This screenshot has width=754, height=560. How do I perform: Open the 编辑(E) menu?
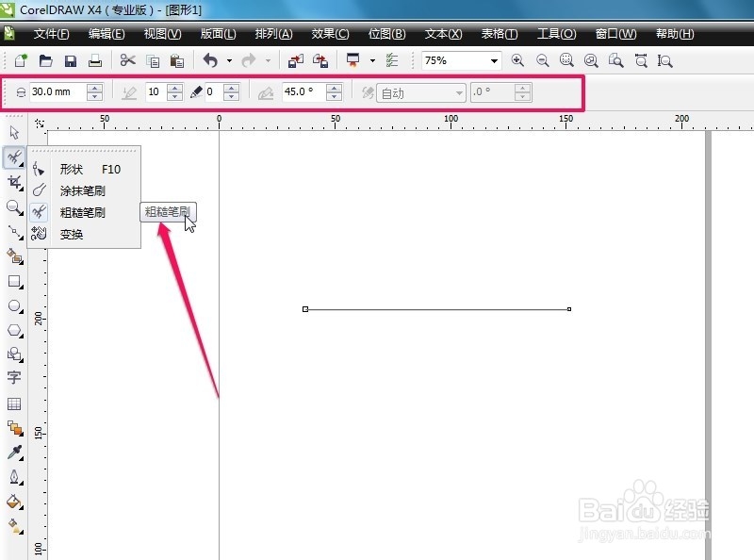coord(107,34)
